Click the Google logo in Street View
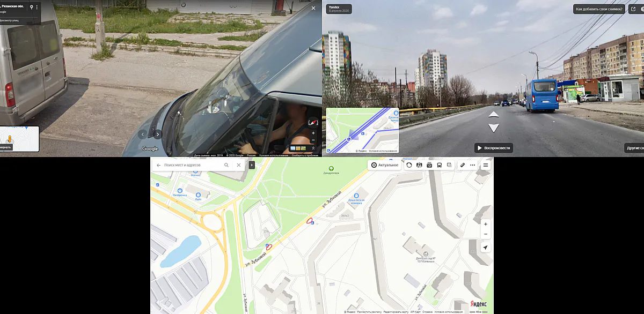This screenshot has height=314, width=644. click(x=150, y=148)
